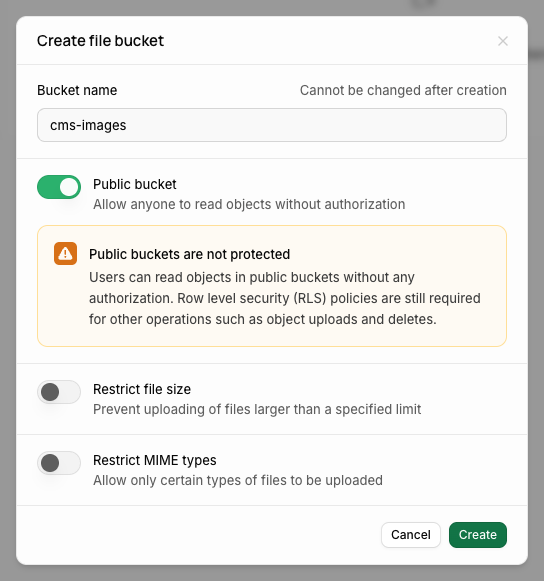Turn on Restrict MIME types switch
544x581 pixels.
pyautogui.click(x=59, y=463)
